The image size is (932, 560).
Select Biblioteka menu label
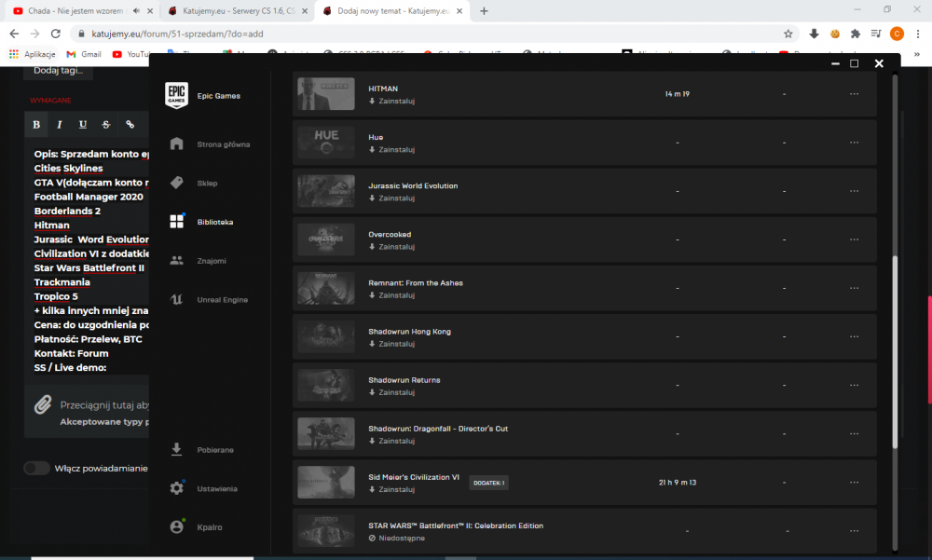(215, 222)
